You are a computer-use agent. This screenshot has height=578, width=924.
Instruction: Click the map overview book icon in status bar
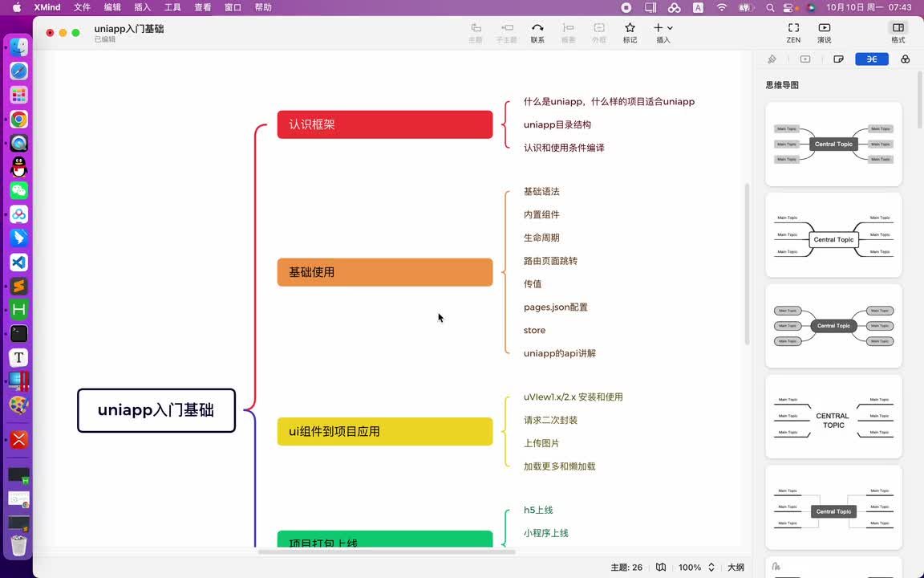click(661, 567)
